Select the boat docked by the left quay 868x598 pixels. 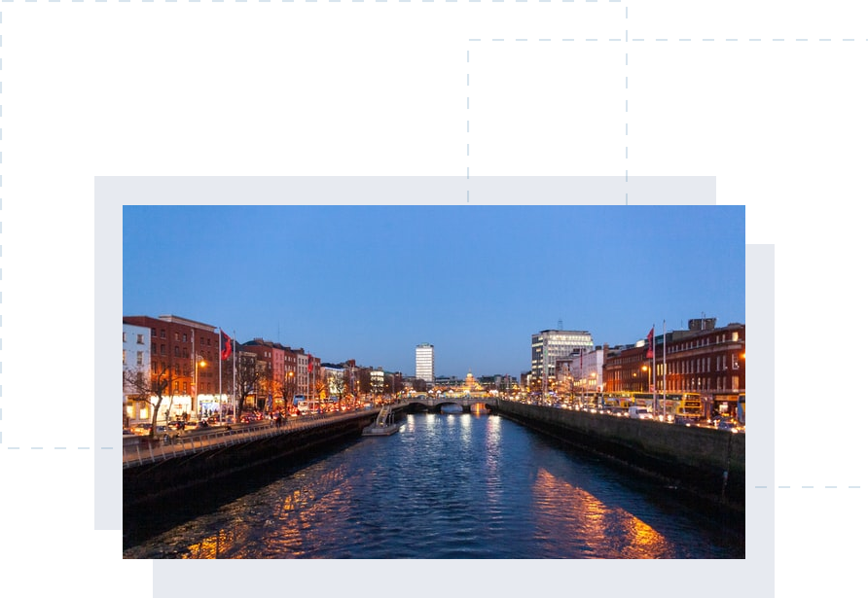pos(382,423)
